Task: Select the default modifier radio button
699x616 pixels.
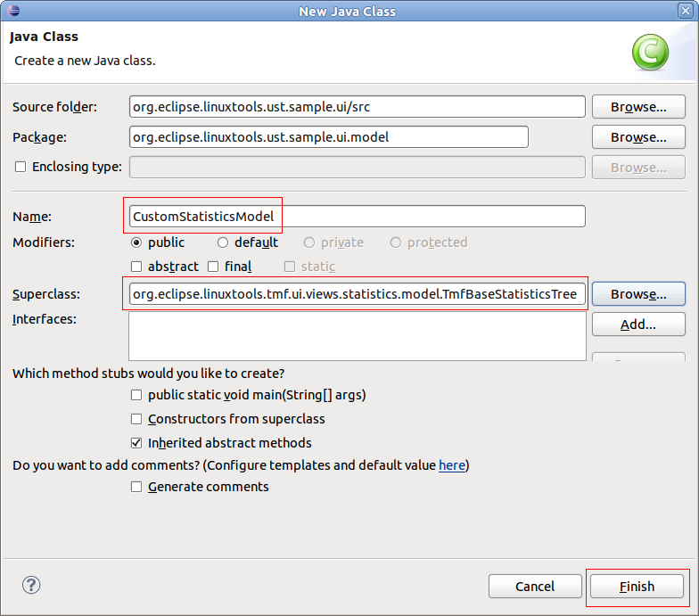Action: pos(223,242)
